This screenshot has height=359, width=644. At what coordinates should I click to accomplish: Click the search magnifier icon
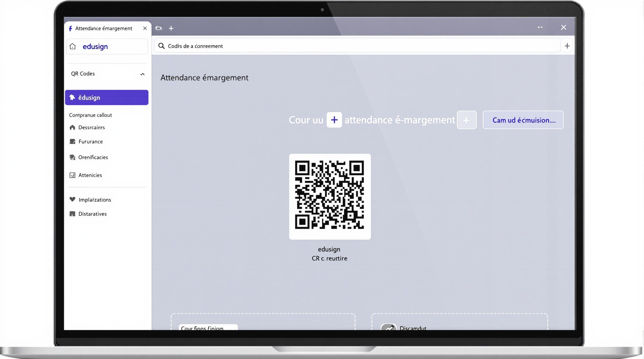(x=161, y=46)
